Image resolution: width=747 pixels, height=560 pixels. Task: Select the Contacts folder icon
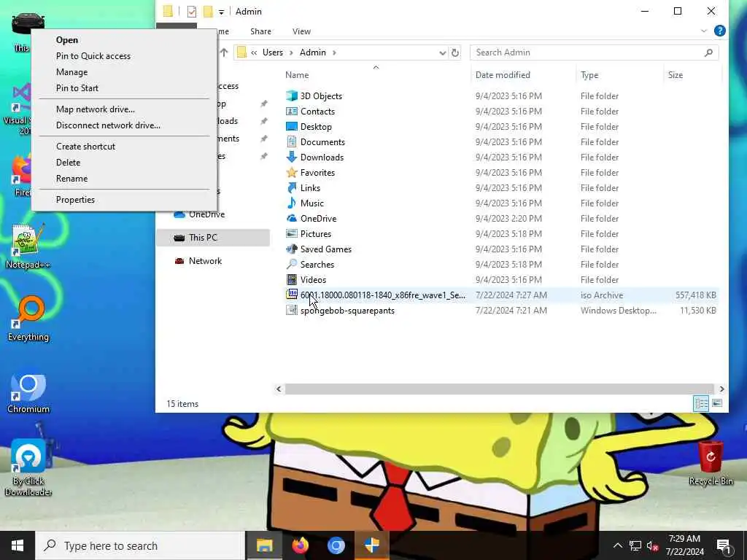(292, 111)
